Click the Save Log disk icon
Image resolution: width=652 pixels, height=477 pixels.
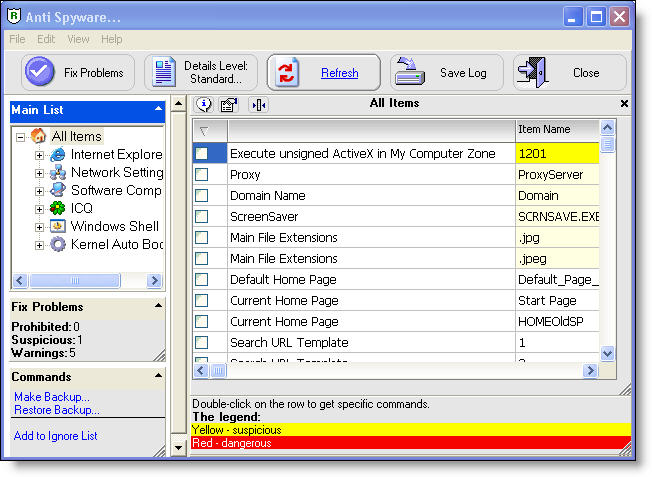(x=410, y=72)
